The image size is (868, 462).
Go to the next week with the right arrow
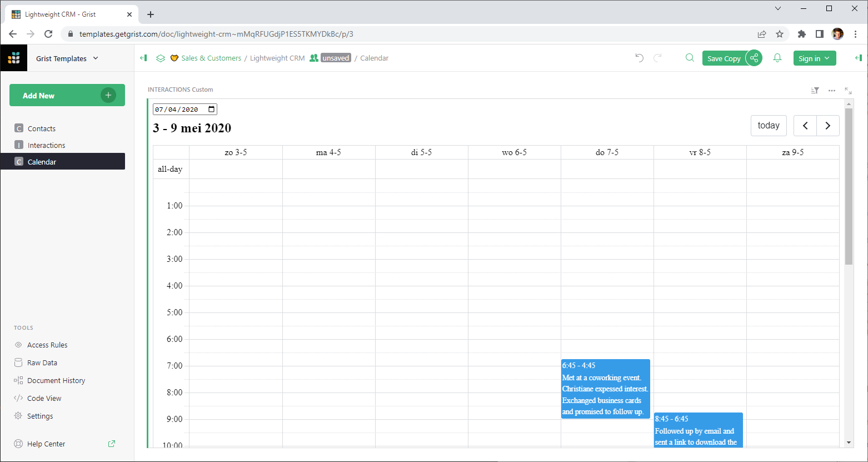coord(827,126)
